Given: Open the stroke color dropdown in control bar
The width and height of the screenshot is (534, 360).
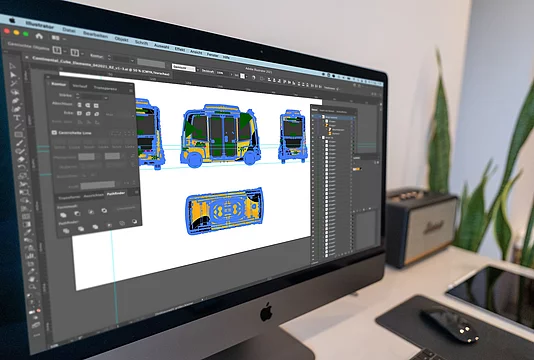Looking at the screenshot, I should pyautogui.click(x=83, y=53).
